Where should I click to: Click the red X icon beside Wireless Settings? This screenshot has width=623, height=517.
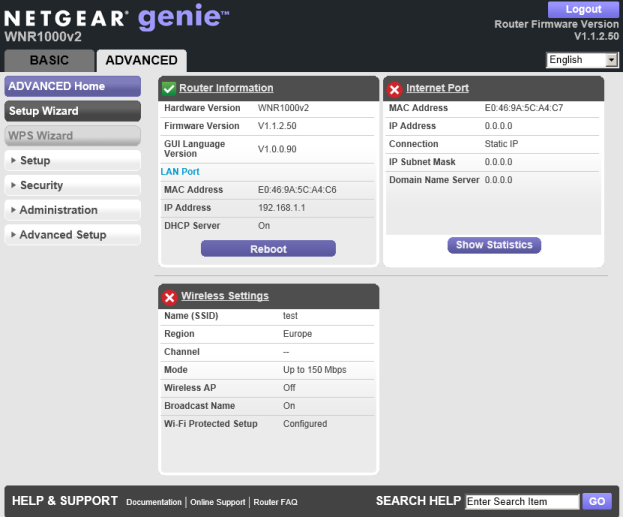coord(169,297)
